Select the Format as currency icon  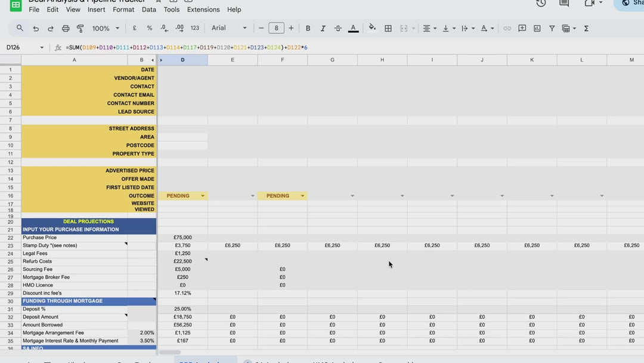(x=134, y=28)
